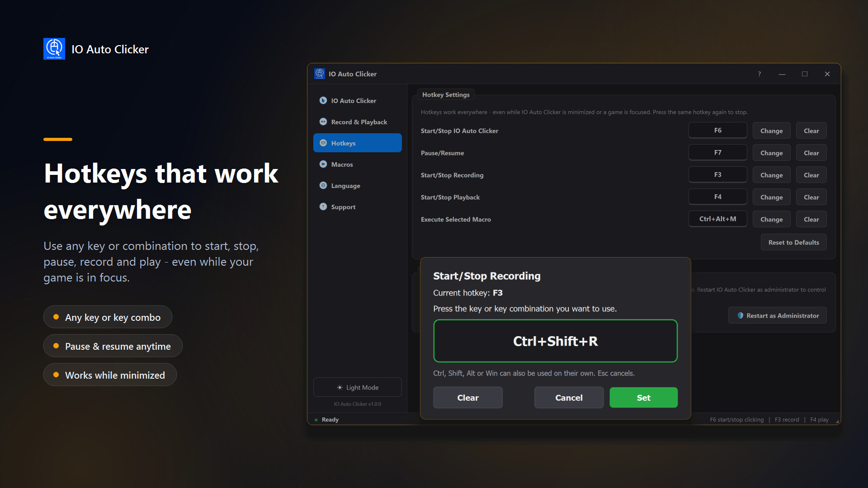868x488 pixels.
Task: Click the F3 hotkey field
Action: (718, 174)
